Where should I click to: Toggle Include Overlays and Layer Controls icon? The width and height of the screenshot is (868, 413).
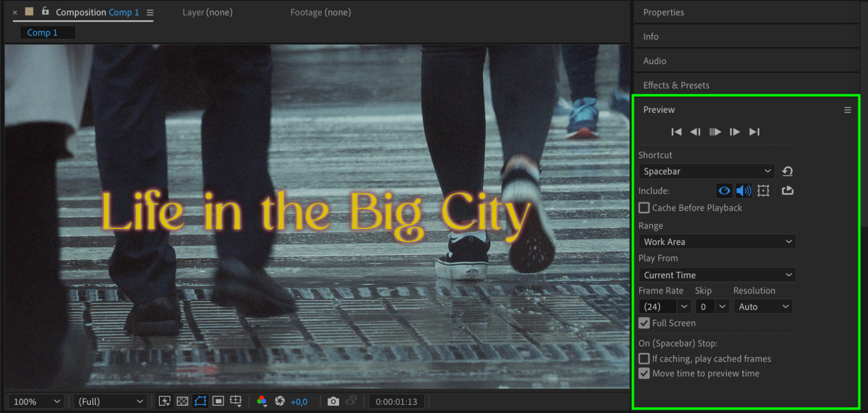click(763, 191)
